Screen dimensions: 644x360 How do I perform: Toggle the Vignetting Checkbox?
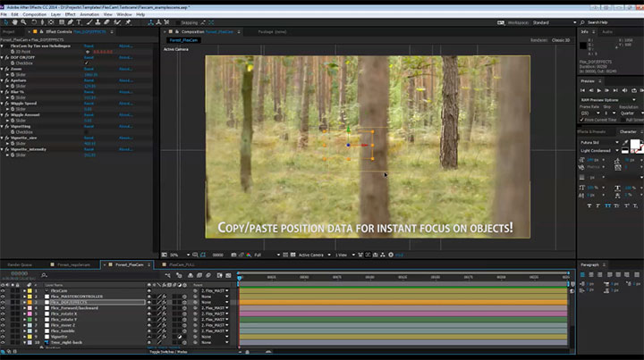point(86,132)
